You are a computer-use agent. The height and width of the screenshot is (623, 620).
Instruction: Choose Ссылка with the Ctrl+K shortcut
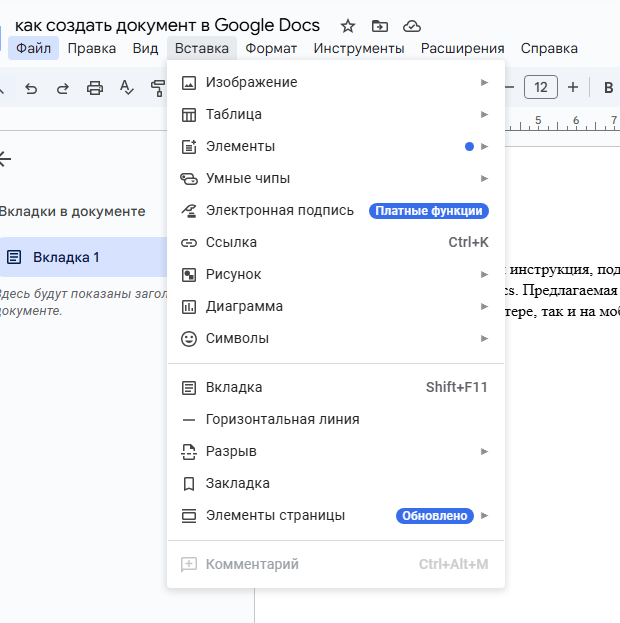[x=336, y=242]
